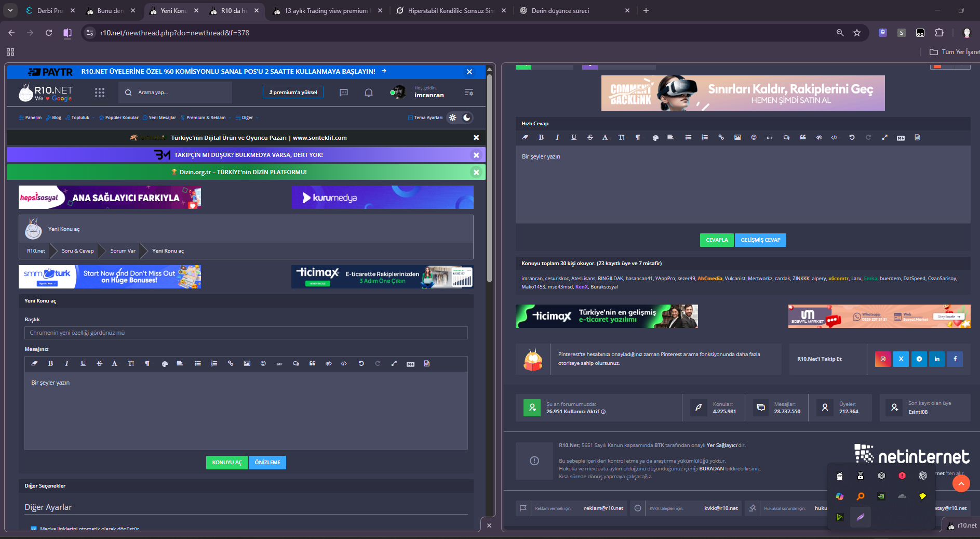Click the Başlık title input field
Screen dimensions: 980x539
coord(246,333)
